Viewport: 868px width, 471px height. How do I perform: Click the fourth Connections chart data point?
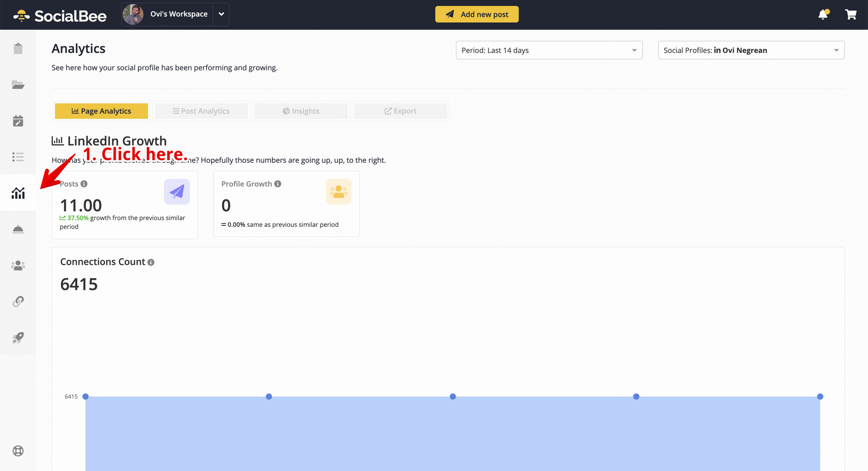636,396
